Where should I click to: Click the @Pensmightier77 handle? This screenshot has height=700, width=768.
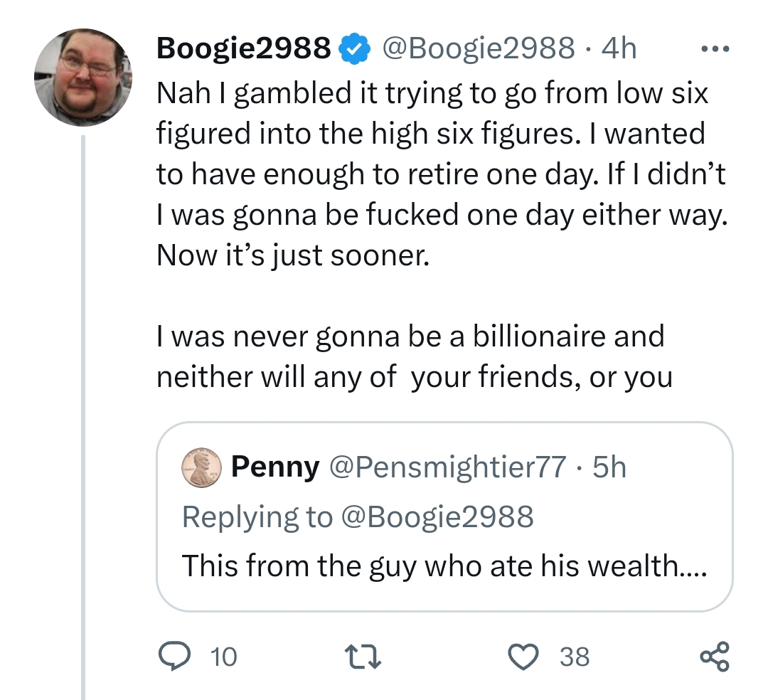point(447,467)
